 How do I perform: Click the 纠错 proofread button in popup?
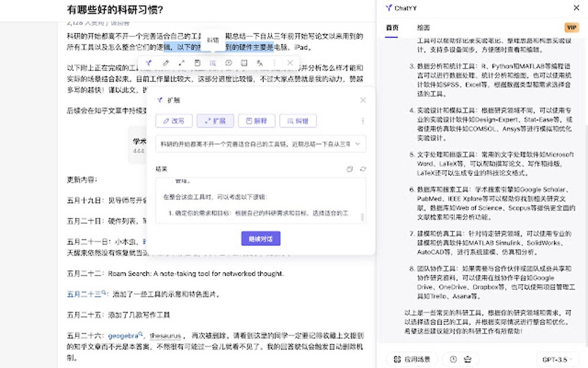(x=298, y=121)
